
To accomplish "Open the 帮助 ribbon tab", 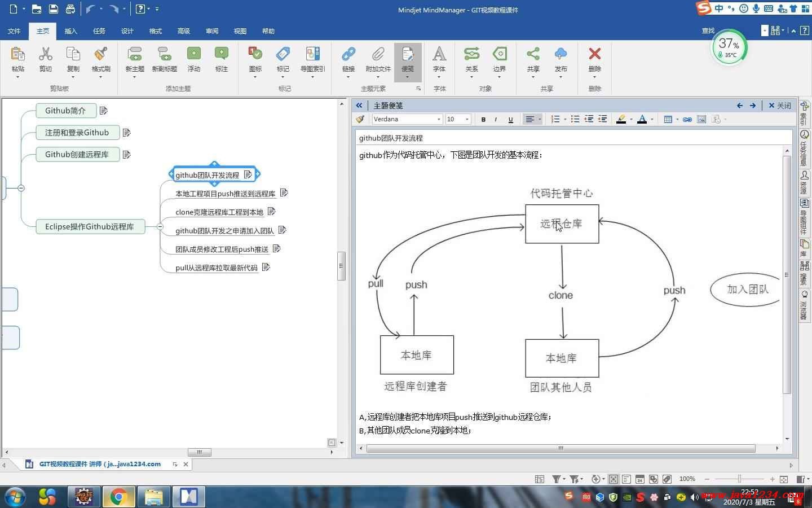I will (x=268, y=31).
